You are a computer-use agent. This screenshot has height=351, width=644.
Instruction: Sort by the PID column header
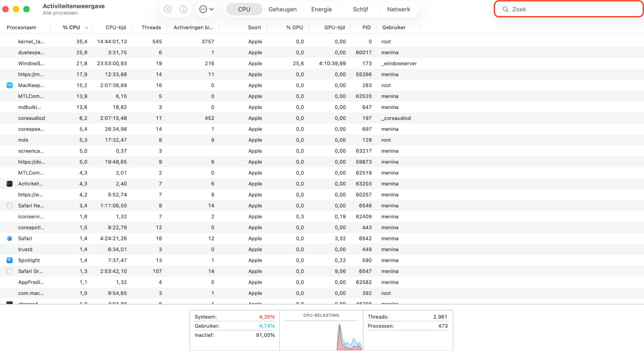click(x=366, y=27)
